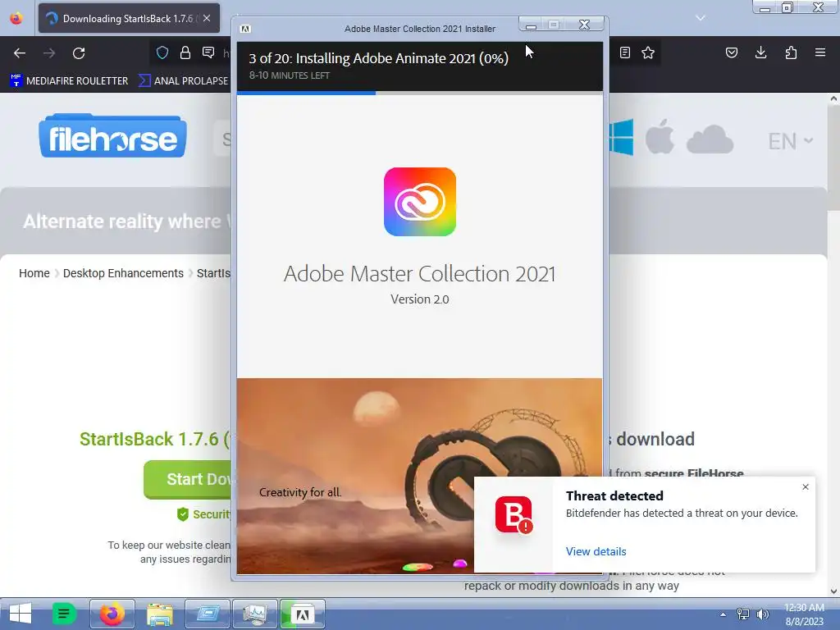Viewport: 840px width, 630px height.
Task: Bookmark this page with star icon
Action: coord(648,52)
